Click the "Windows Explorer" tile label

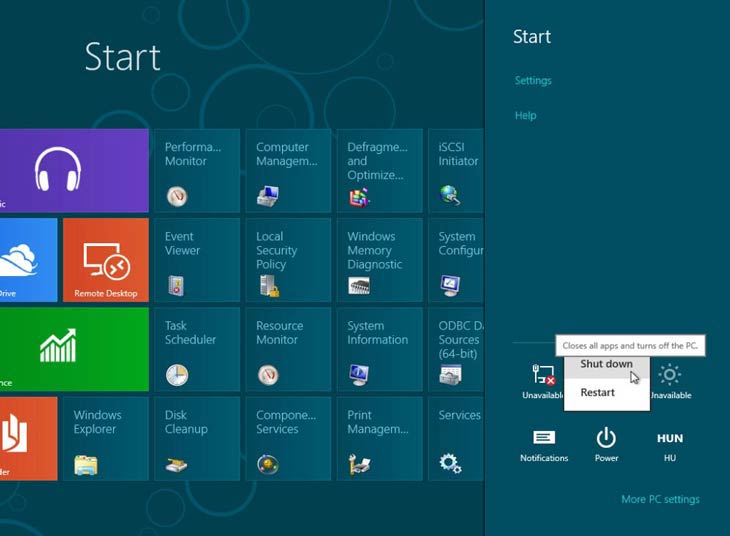click(x=97, y=422)
